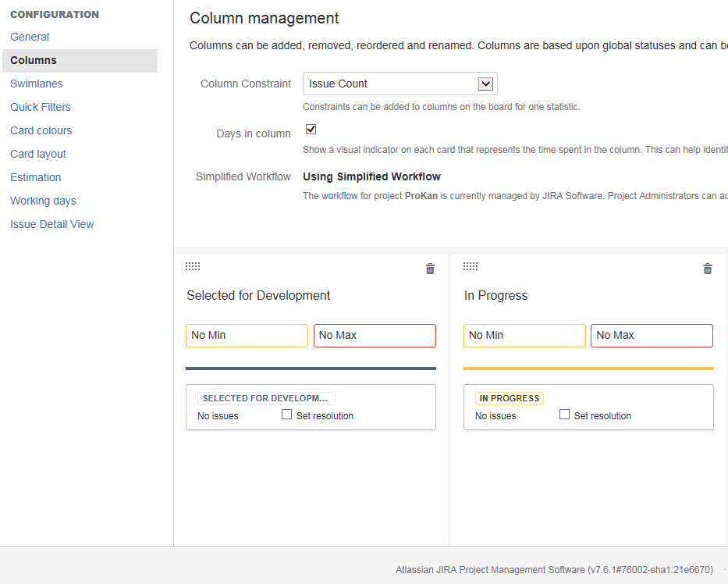728x584 pixels.
Task: Edit No Max field for In Progress
Action: click(652, 335)
